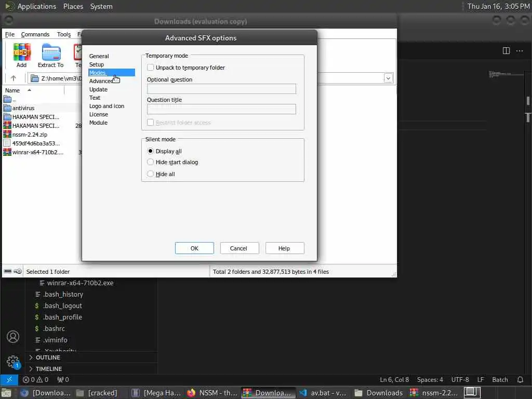This screenshot has height=399, width=532.
Task: Open the VS Code Manage gear icon
Action: [x=13, y=362]
